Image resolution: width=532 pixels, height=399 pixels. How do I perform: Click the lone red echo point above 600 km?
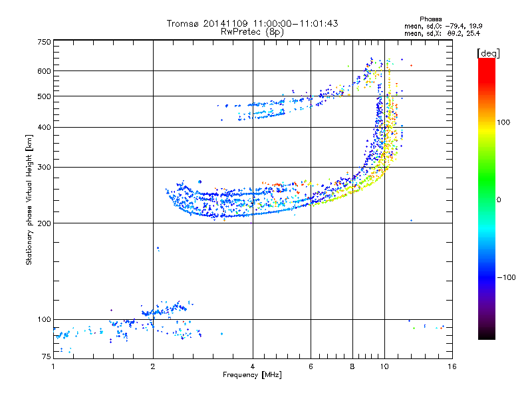pos(411,65)
